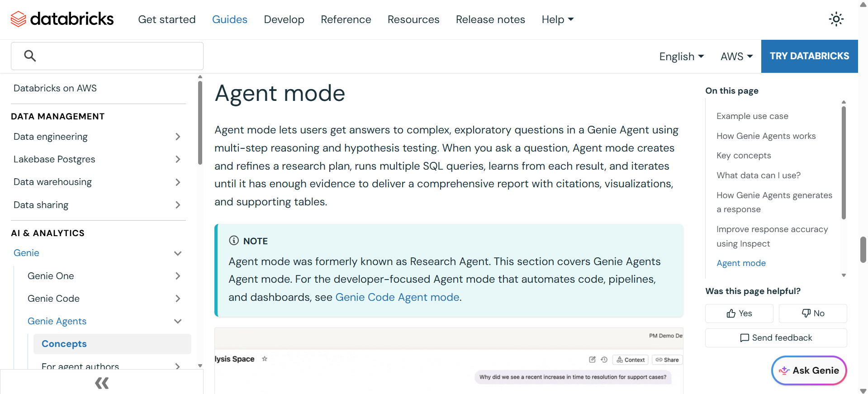This screenshot has width=868, height=394.
Task: Open the Resources menu item
Action: (413, 19)
